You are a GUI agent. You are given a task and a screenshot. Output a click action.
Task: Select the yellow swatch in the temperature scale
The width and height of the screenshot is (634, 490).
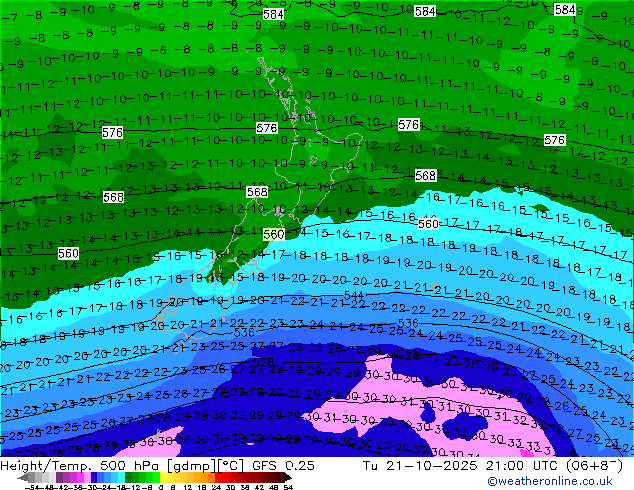coord(163,478)
